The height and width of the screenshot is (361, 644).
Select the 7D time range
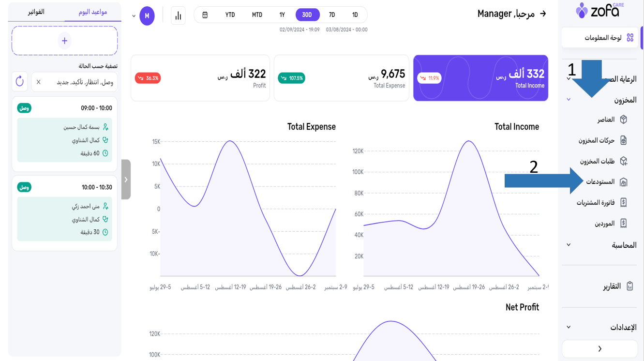pos(332,15)
